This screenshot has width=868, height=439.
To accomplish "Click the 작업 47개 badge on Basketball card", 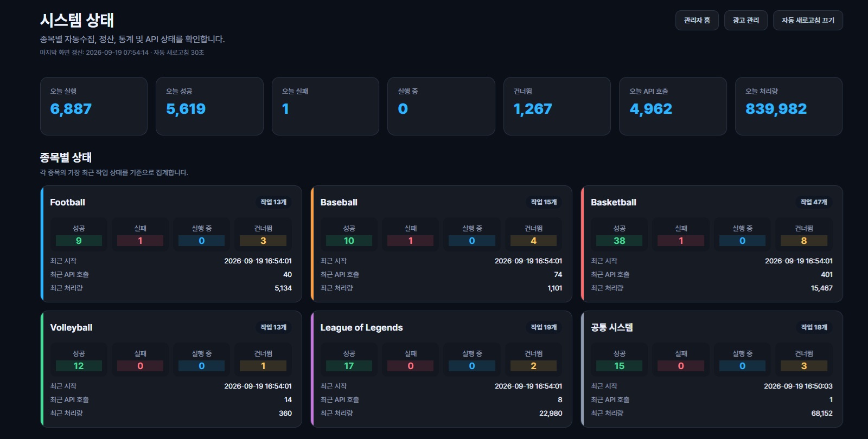I will (814, 202).
